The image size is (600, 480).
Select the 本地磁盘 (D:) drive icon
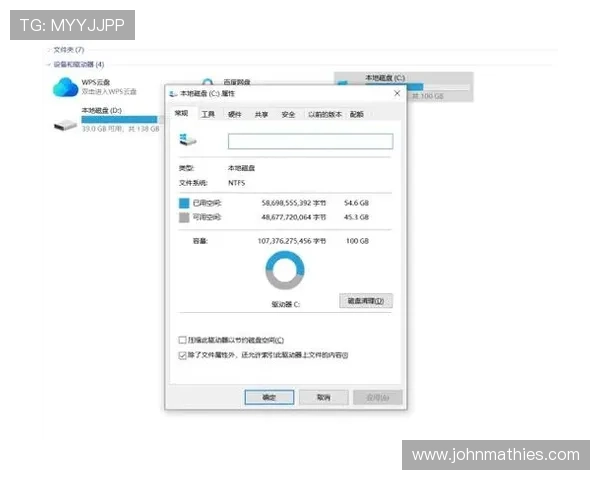[65, 124]
